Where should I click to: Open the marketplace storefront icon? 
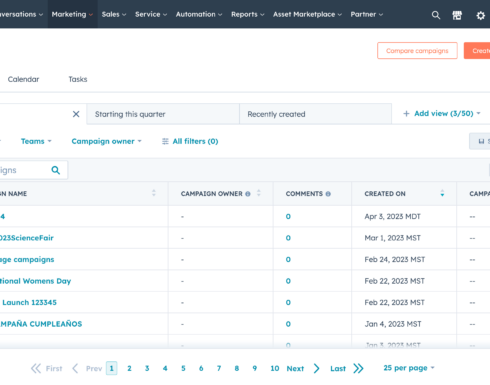(x=457, y=15)
